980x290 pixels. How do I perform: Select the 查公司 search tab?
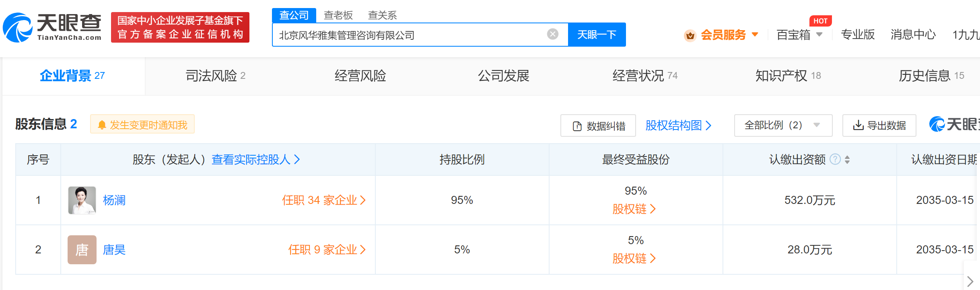(294, 15)
